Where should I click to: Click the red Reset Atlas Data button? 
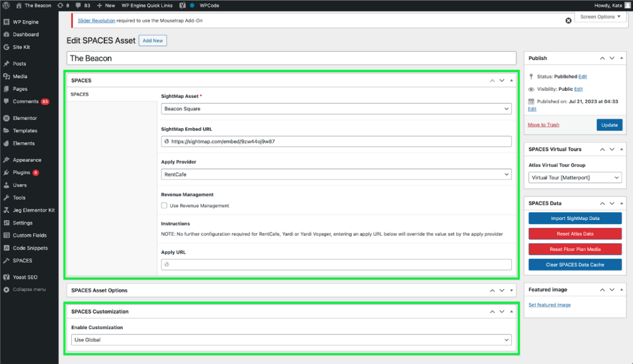point(575,234)
